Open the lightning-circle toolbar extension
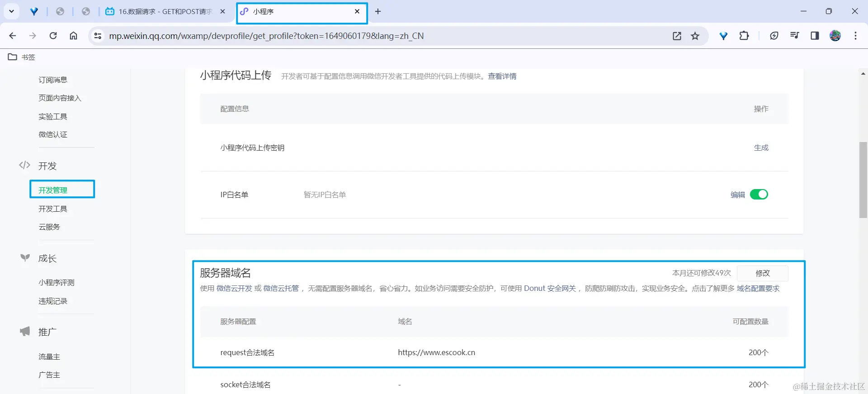This screenshot has width=868, height=394. click(x=774, y=36)
